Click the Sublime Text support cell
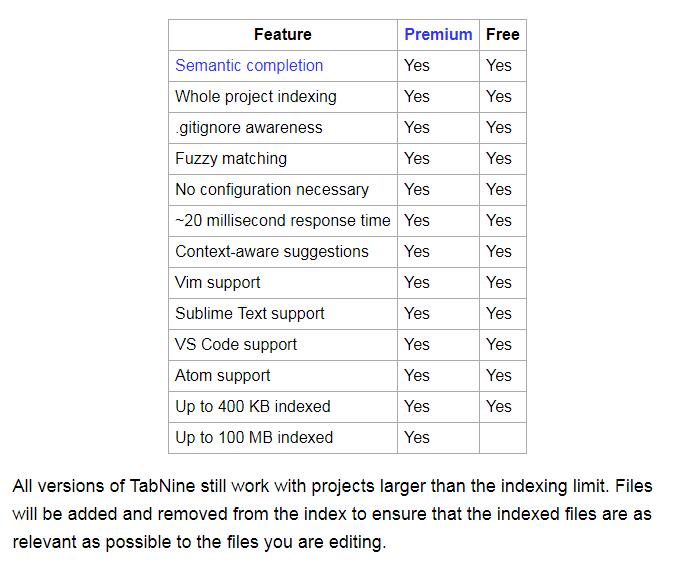This screenshot has width=675, height=564. click(250, 314)
